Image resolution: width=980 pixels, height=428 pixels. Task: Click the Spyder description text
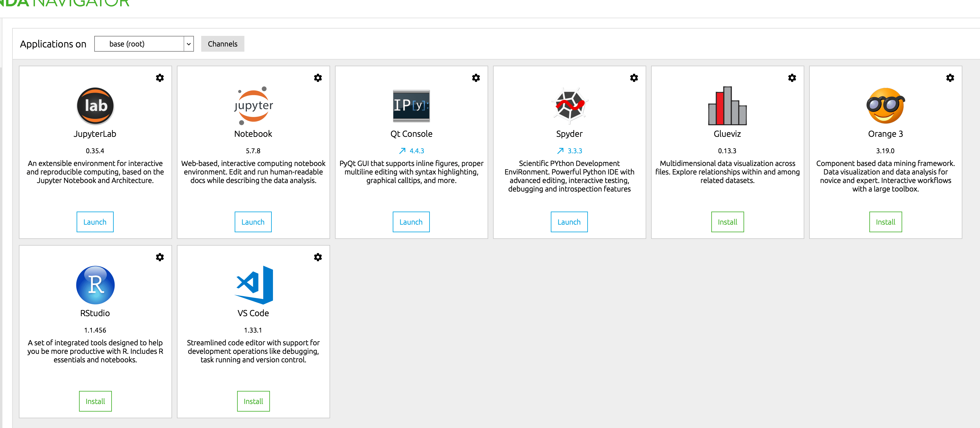point(570,176)
